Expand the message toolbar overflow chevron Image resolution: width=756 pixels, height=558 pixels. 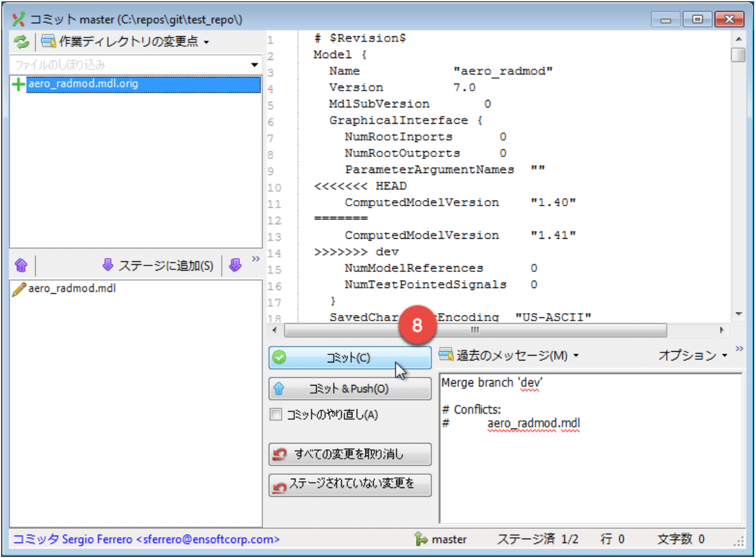click(x=740, y=349)
